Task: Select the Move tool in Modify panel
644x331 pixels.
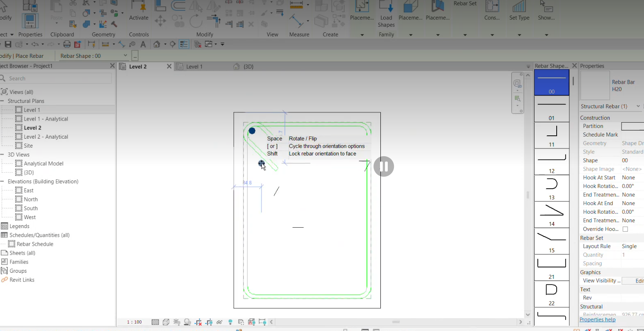Action: tap(160, 21)
